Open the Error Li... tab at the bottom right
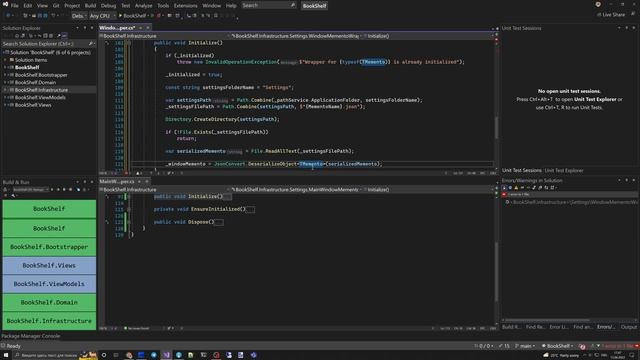640x360 pixels. (x=558, y=327)
